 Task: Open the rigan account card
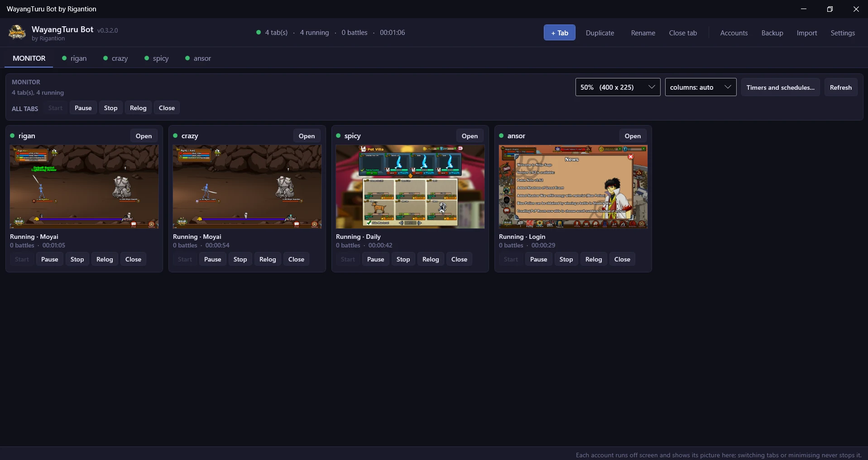pos(144,136)
